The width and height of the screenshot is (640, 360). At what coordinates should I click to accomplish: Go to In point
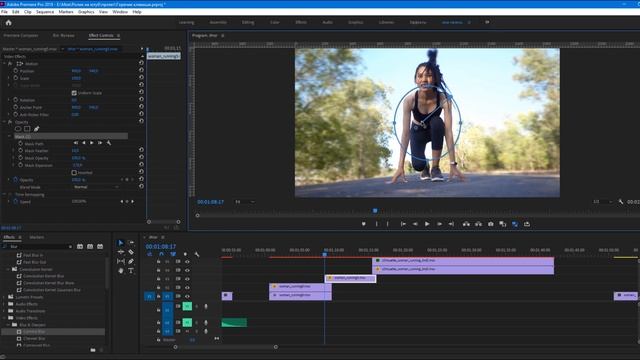click(x=403, y=224)
